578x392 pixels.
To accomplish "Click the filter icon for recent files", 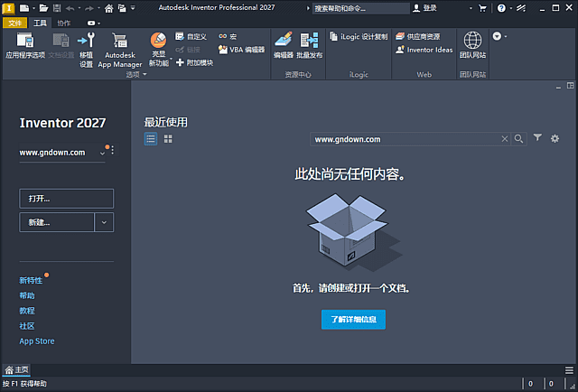I will pos(537,138).
